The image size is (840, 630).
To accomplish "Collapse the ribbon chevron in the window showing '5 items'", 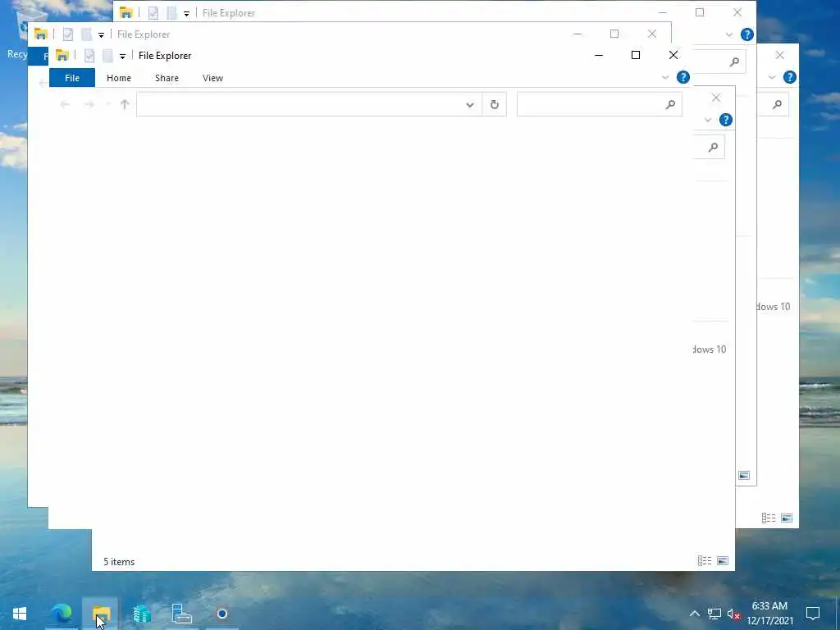I will [708, 120].
